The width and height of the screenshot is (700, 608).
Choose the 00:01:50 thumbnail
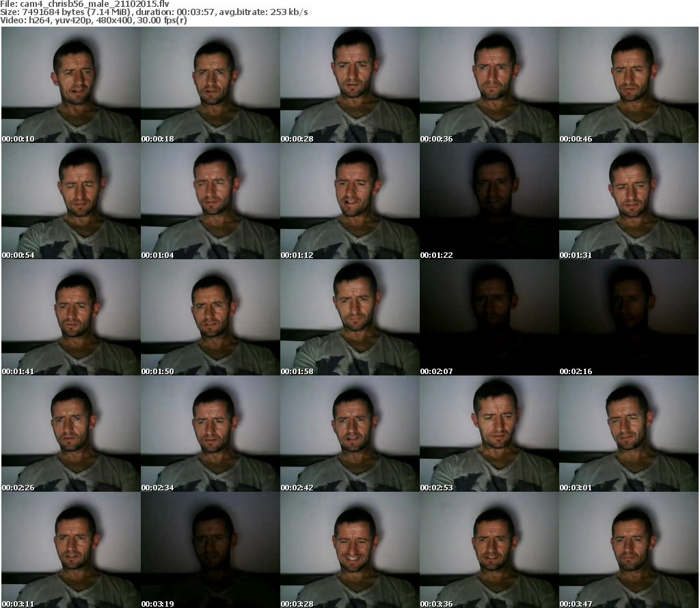[x=211, y=317]
